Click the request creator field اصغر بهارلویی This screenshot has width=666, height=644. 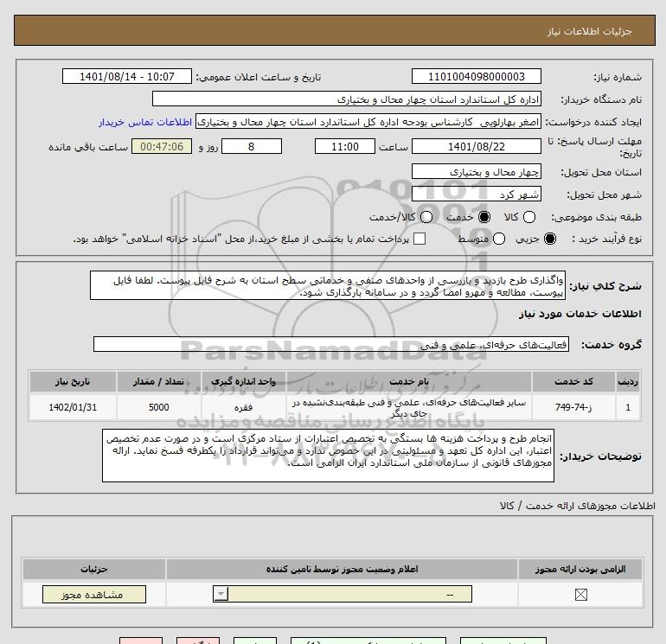[x=368, y=121]
